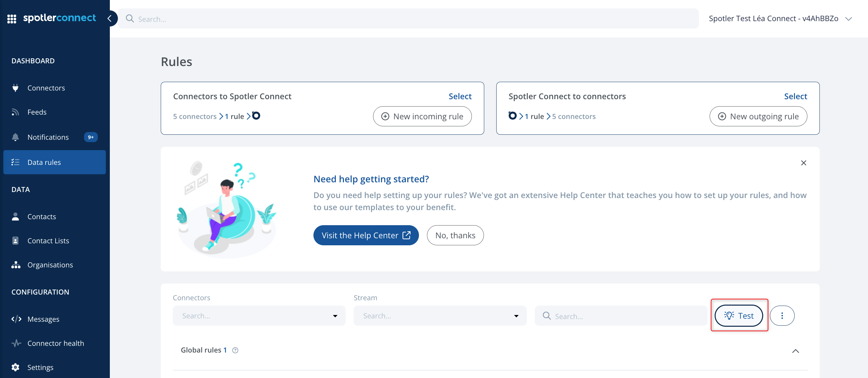
Task: Click the magnifier icon in top search
Action: 130,18
